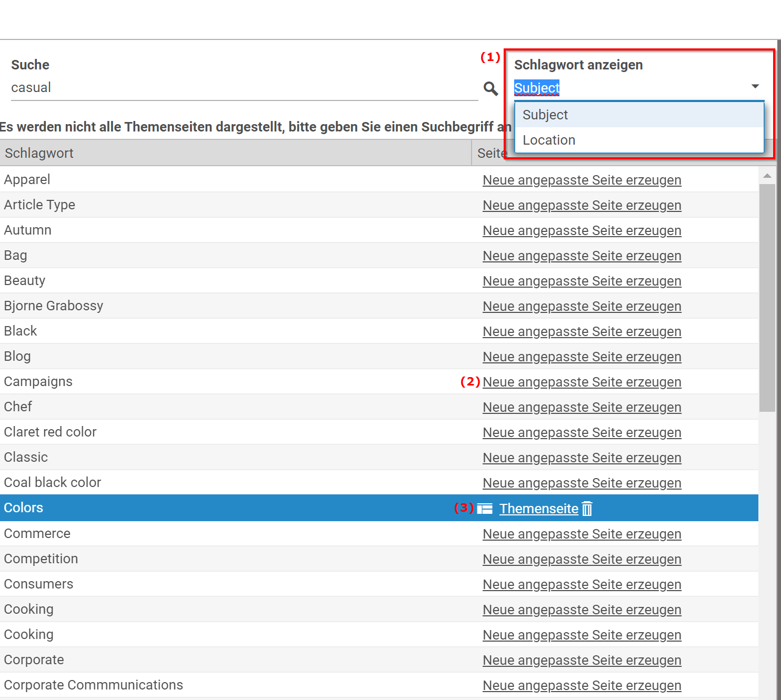Click create page link for Bjorne Grabossy
The image size is (781, 700).
click(582, 306)
